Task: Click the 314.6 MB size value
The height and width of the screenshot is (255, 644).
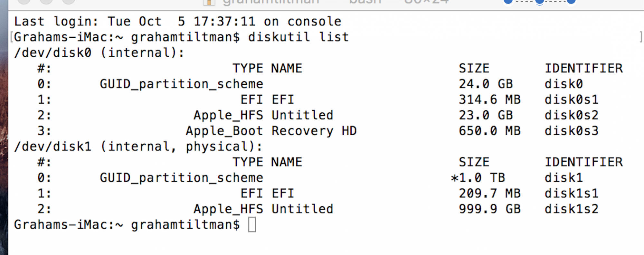Action: 489,99
